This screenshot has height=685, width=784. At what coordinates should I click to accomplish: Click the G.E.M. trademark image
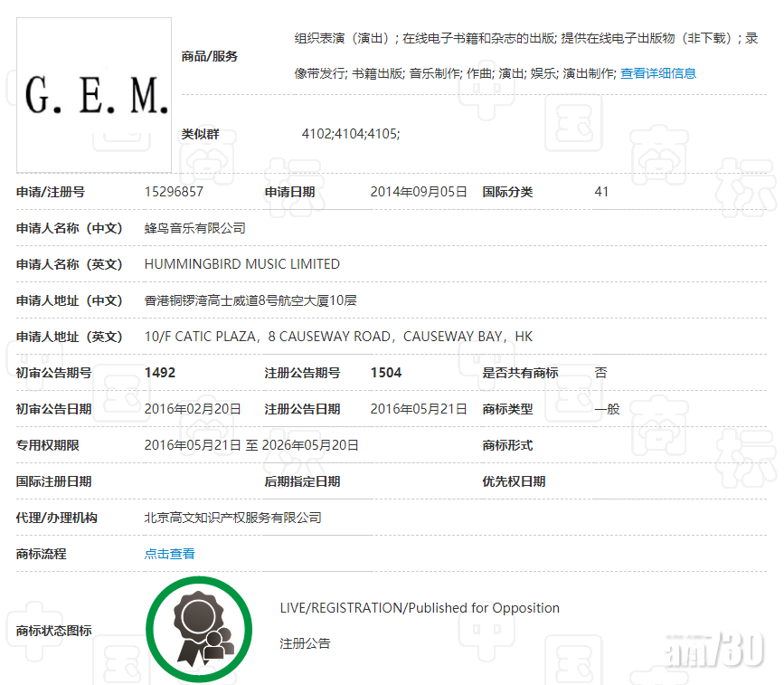coord(95,95)
